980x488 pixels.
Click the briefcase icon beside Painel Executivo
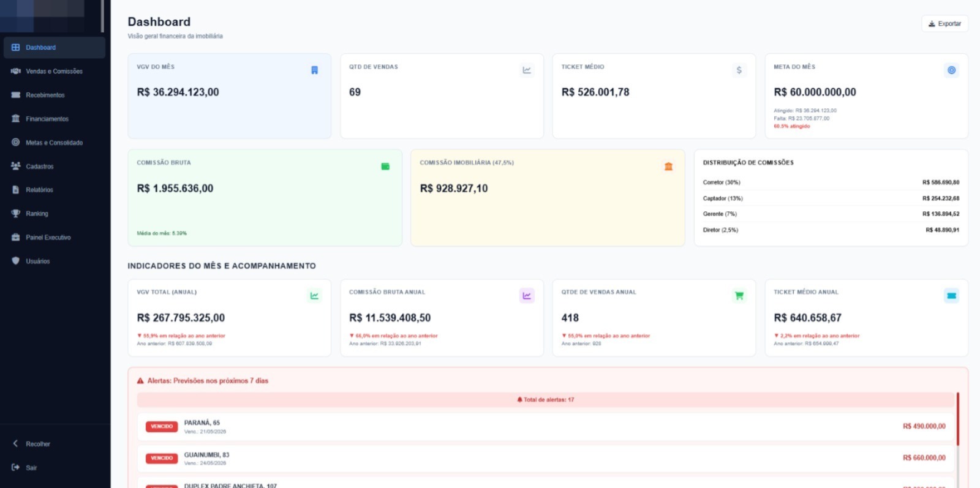(x=16, y=238)
